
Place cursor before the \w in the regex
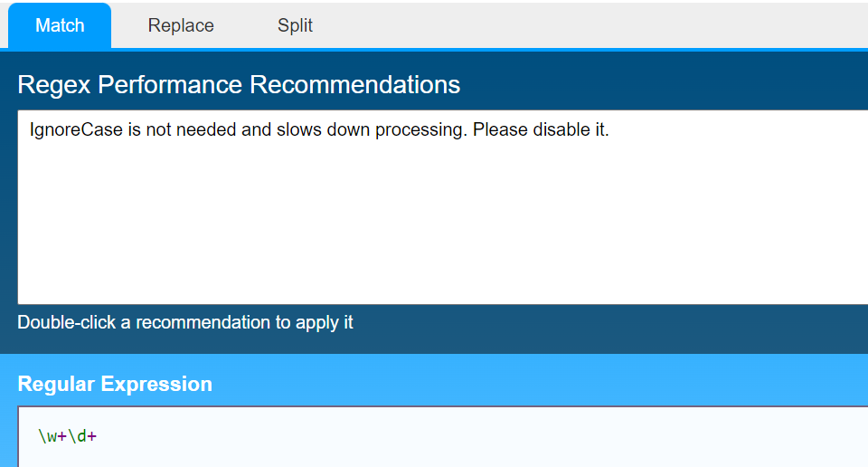pos(38,436)
